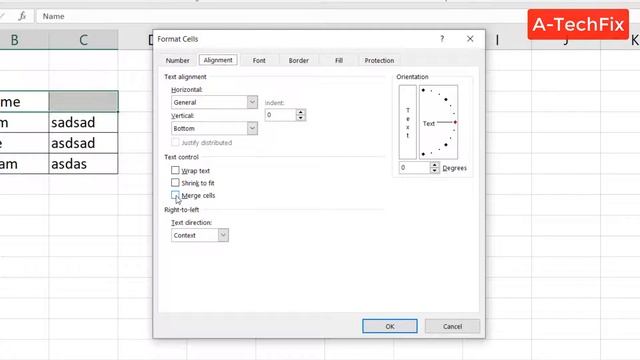Select the Alignment tab
The width and height of the screenshot is (640, 360).
[218, 60]
